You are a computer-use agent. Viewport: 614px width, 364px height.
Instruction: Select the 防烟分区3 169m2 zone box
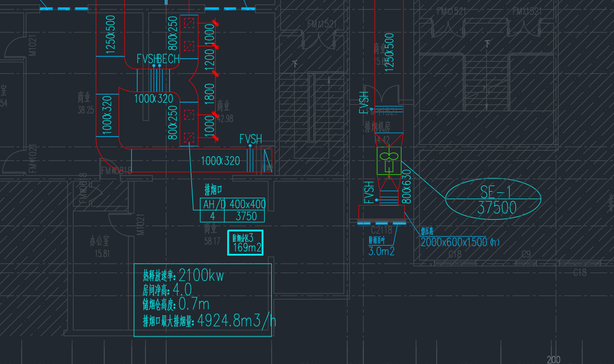pyautogui.click(x=245, y=243)
